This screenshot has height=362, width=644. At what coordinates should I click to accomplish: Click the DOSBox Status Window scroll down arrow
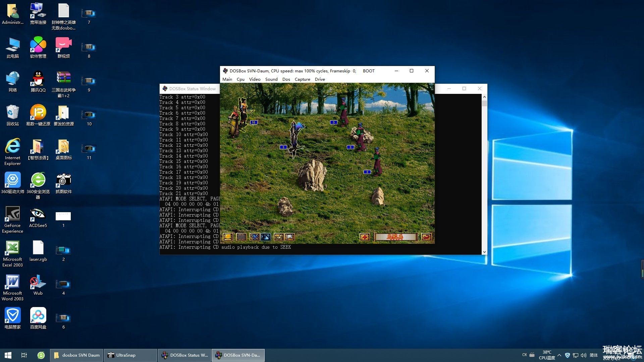484,252
